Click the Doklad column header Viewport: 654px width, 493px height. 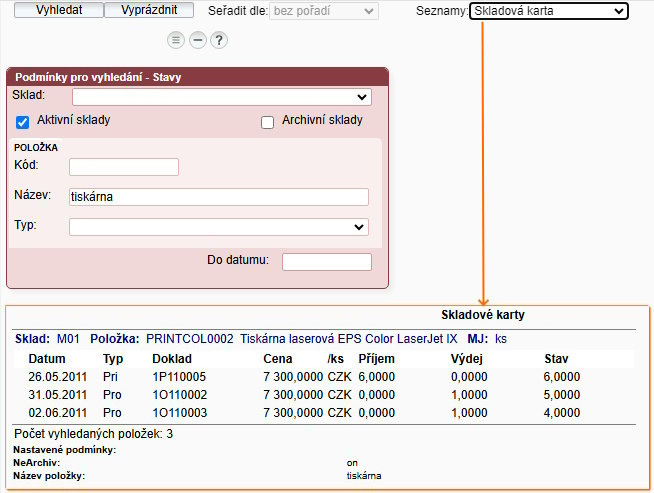[171, 358]
